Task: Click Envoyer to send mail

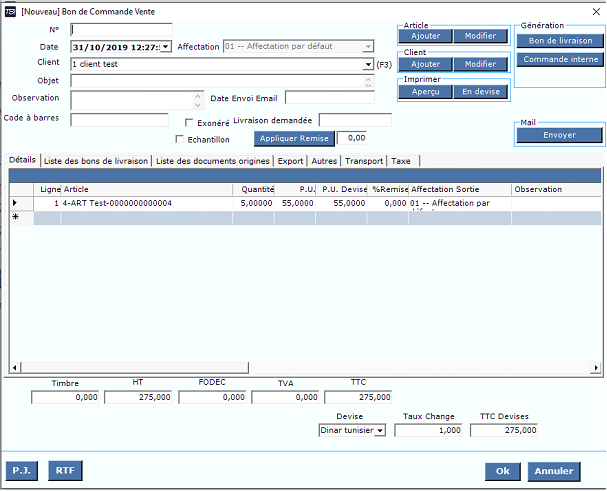Action: coord(559,135)
